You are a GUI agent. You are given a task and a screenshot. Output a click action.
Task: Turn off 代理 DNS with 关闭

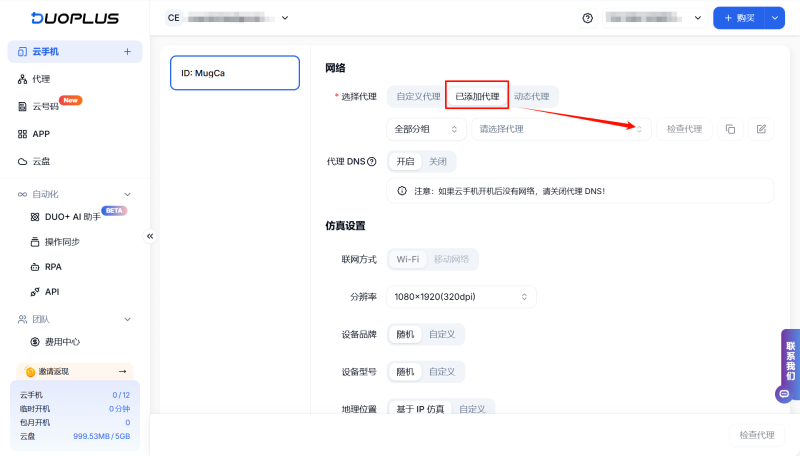(x=438, y=161)
